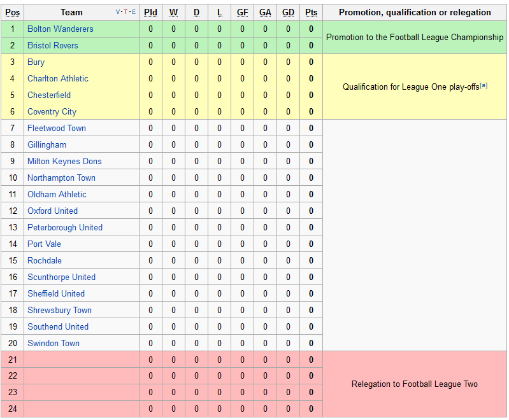The height and width of the screenshot is (420, 509).
Task: Open the Oxford United team link
Action: [52, 211]
